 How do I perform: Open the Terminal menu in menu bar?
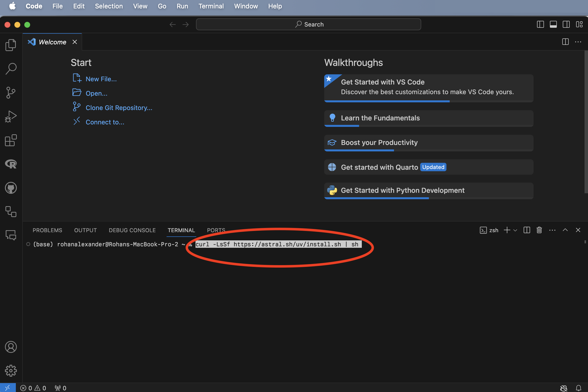[x=211, y=6]
